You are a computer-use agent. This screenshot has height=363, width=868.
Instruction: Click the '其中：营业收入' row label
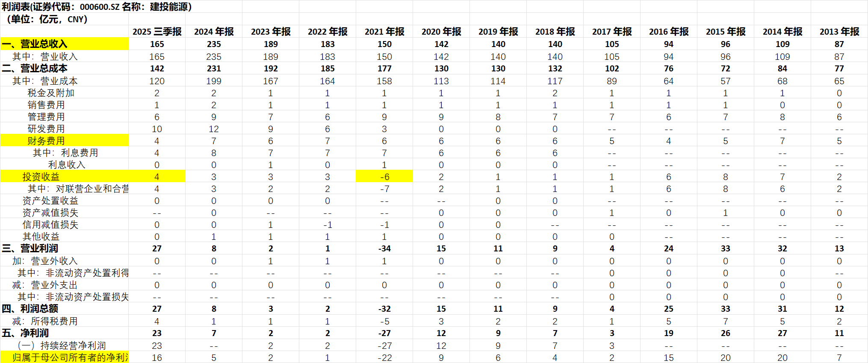click(x=45, y=56)
